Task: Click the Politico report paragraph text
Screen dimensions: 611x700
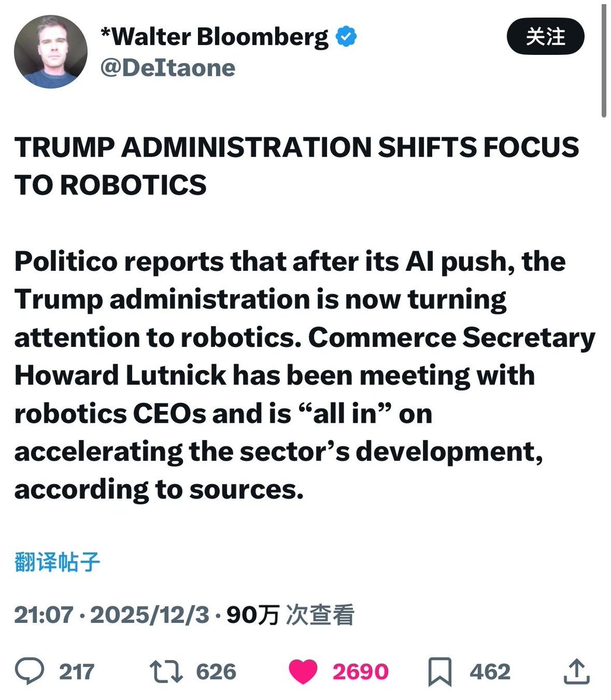Action: 304,375
